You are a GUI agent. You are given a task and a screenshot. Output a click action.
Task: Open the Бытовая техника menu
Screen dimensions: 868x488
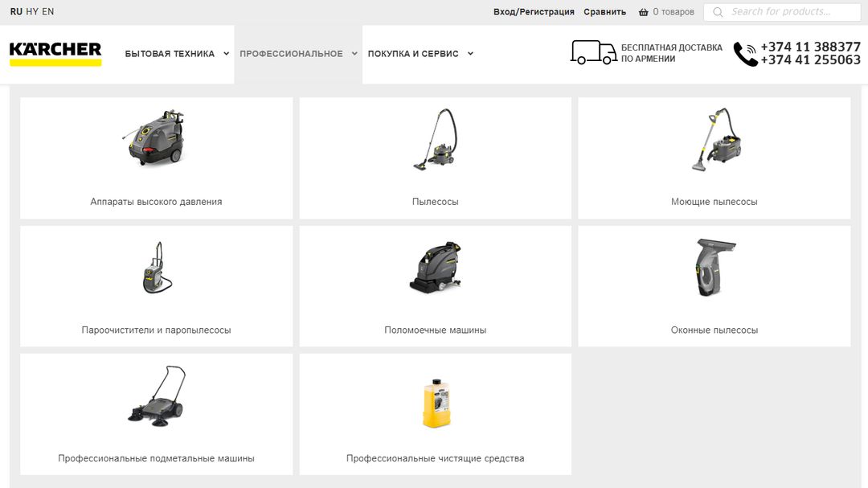tap(170, 54)
